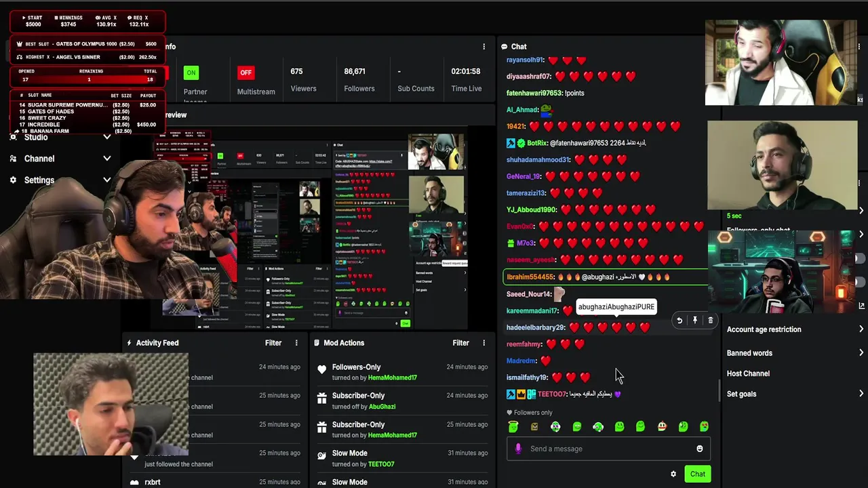Toggle the Multistream OFF switch

coord(245,73)
